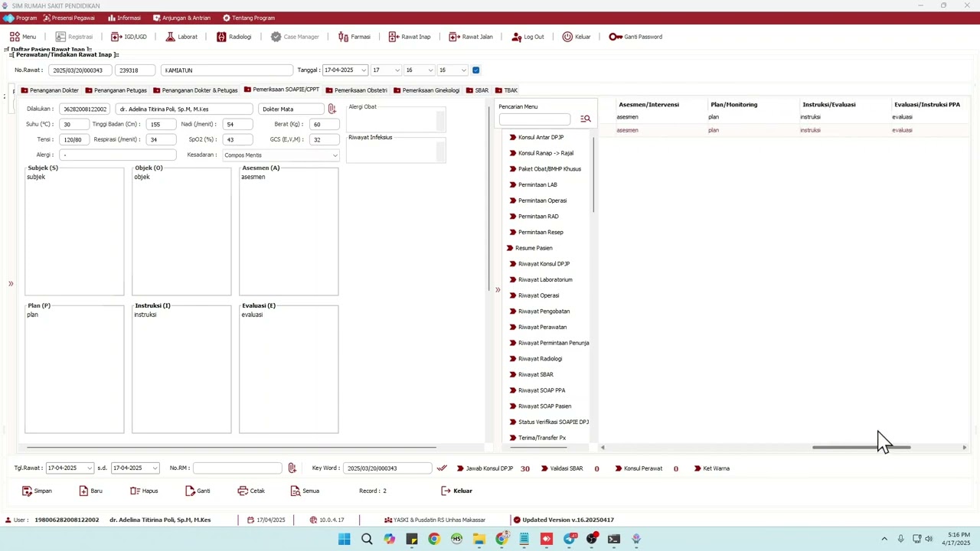Viewport: 980px width, 551px height.
Task: Click Ket Warna legend indicator
Action: [x=711, y=468]
